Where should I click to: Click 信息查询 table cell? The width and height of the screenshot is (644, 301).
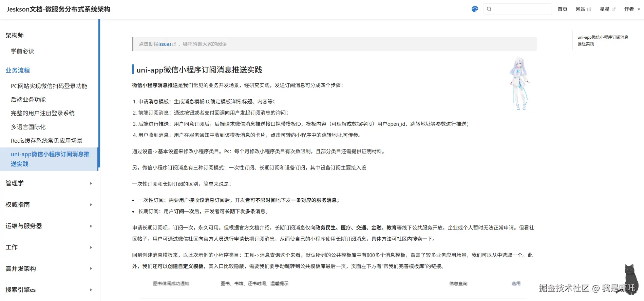458,284
